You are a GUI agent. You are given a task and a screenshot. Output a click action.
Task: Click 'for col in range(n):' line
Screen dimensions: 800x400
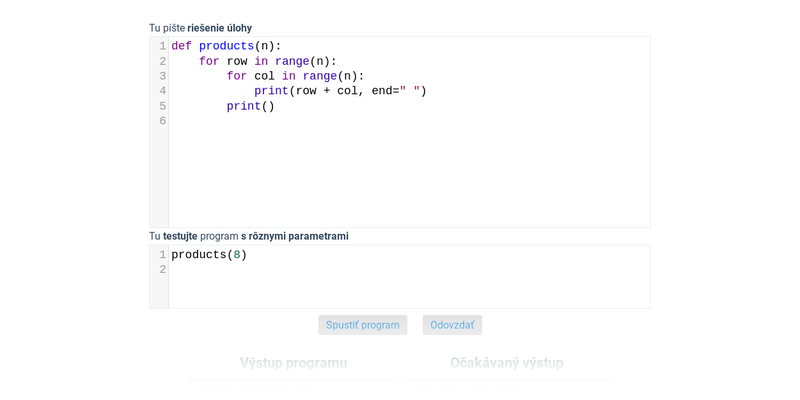(x=295, y=76)
